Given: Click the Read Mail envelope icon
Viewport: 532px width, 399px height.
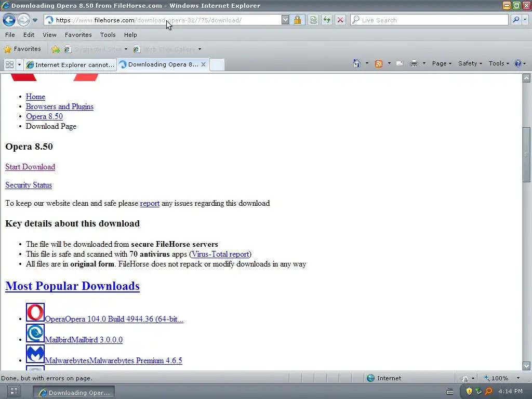Looking at the screenshot, I should point(400,63).
